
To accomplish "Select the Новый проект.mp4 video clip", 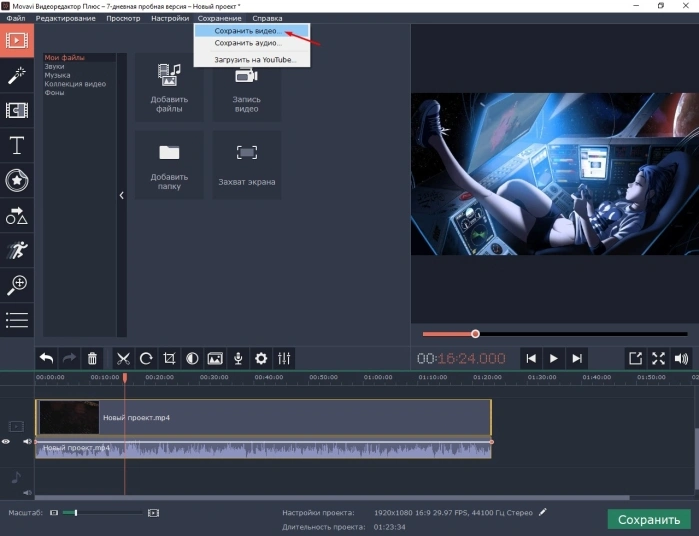I will 263,417.
